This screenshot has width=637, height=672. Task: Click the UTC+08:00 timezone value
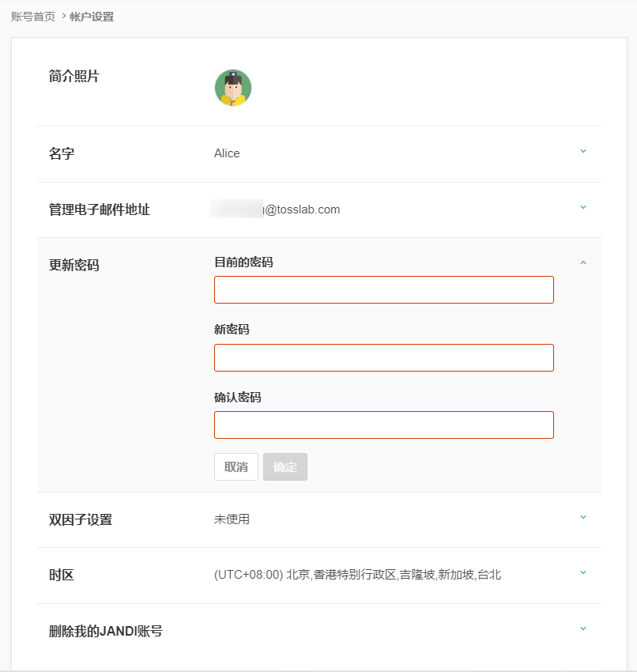pos(357,575)
